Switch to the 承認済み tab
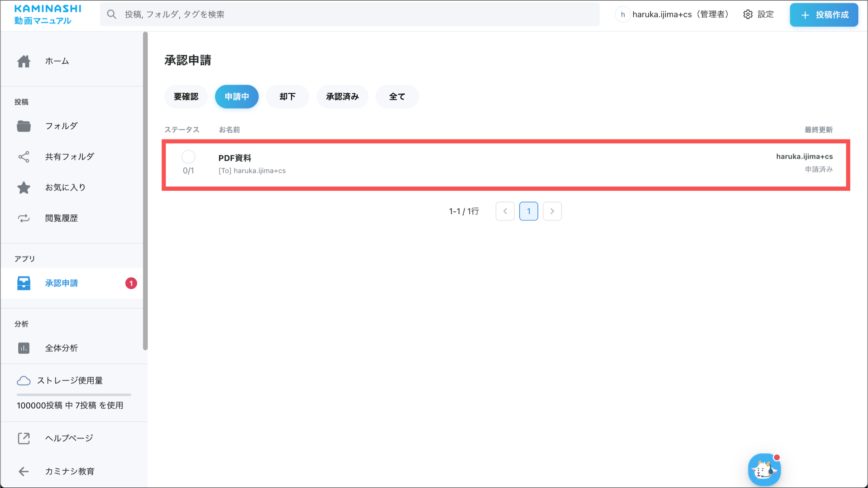This screenshot has height=488, width=868. (342, 97)
